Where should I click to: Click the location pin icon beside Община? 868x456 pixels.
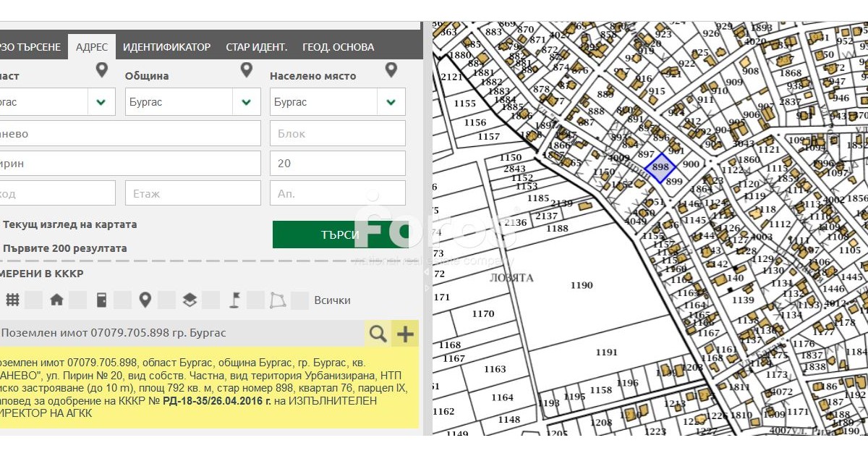coord(247,69)
